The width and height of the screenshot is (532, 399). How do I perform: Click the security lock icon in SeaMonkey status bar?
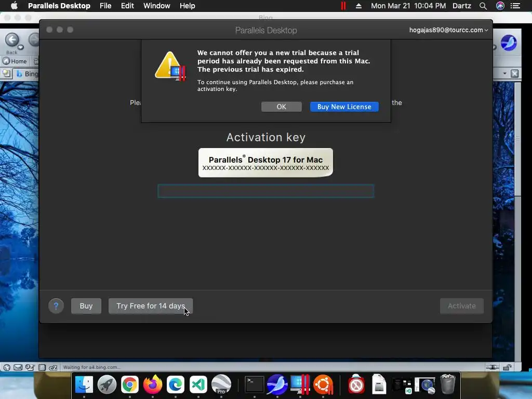508,367
